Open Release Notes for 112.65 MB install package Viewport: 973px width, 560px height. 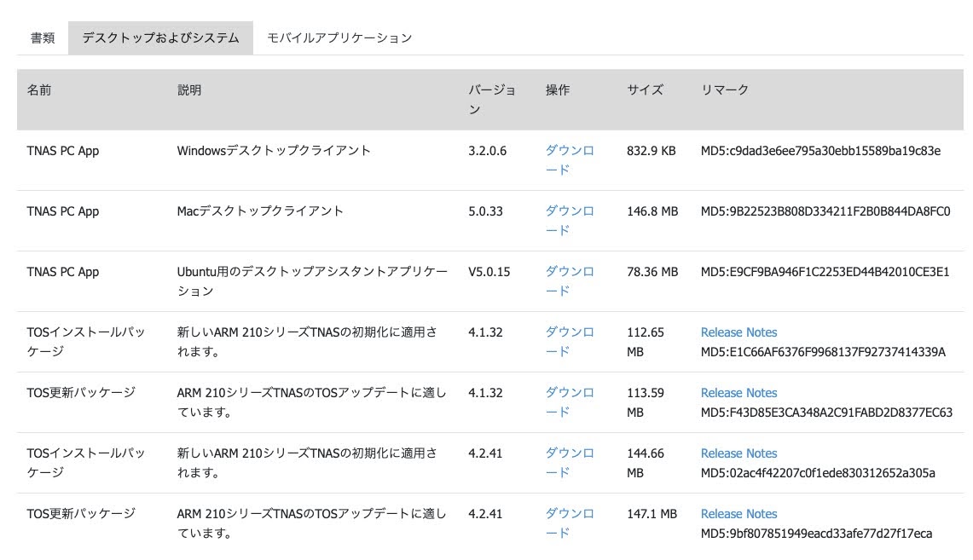(738, 332)
